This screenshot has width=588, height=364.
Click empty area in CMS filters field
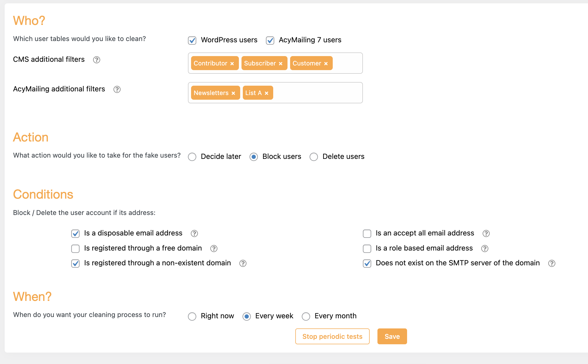pyautogui.click(x=347, y=63)
